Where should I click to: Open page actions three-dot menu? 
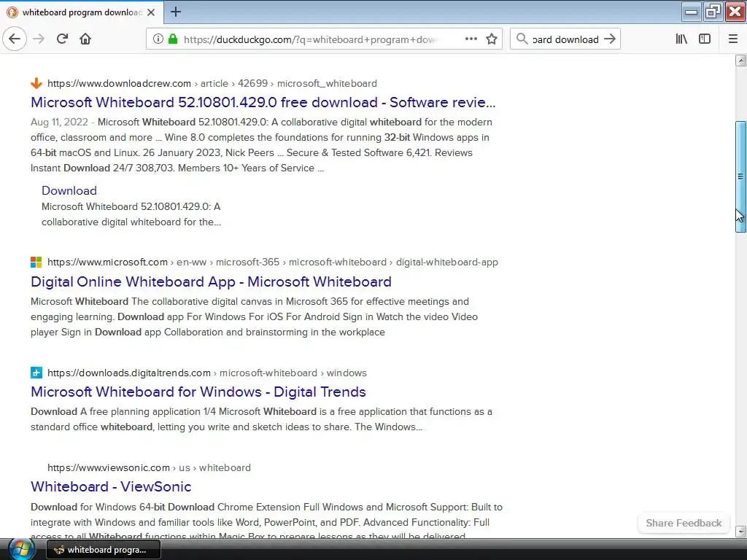point(471,39)
